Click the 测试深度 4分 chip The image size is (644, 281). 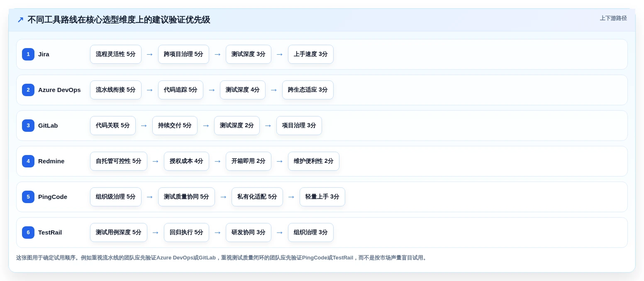(x=243, y=90)
